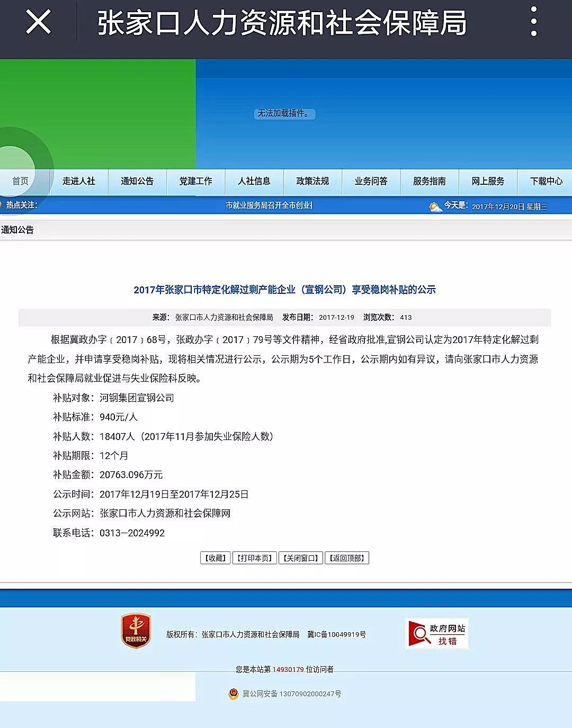
Task: Click the 【返回顶部】 back to top button
Action: point(347,558)
